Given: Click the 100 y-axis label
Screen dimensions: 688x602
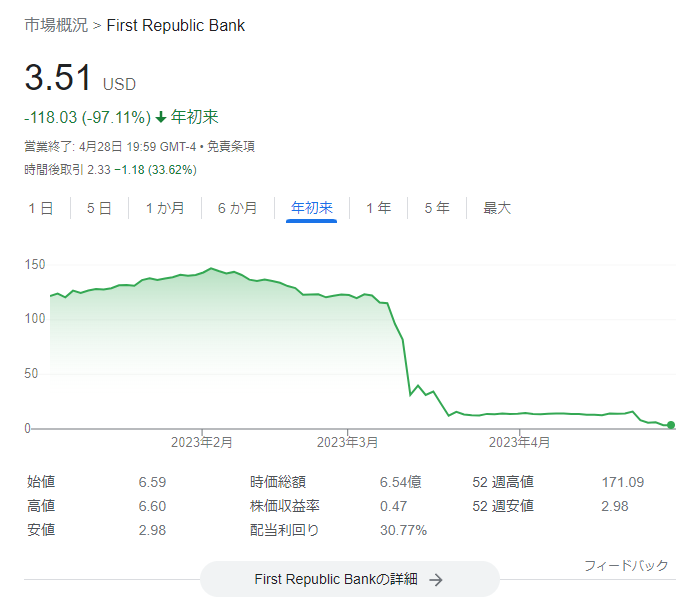Looking at the screenshot, I should [x=35, y=319].
